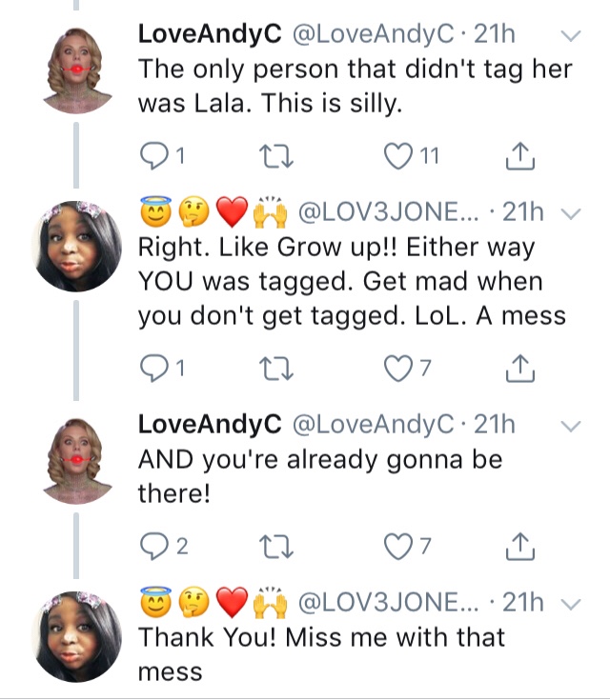Share the "already gonna be there" tweet
610x700 pixels.
pos(516,547)
